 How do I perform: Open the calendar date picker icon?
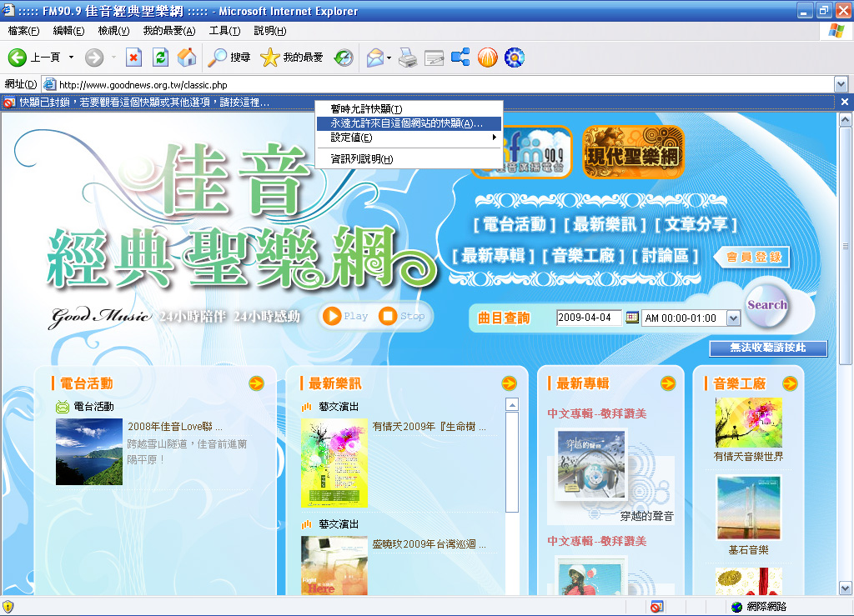632,318
